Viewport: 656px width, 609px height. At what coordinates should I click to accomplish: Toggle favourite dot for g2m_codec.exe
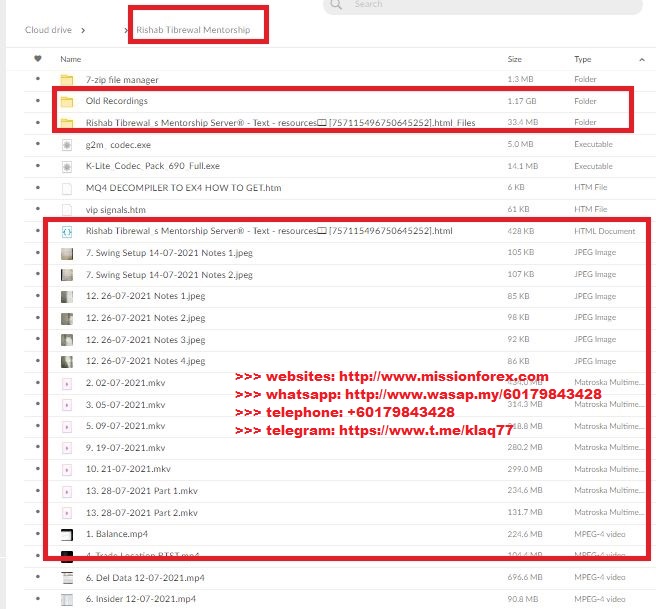point(38,144)
